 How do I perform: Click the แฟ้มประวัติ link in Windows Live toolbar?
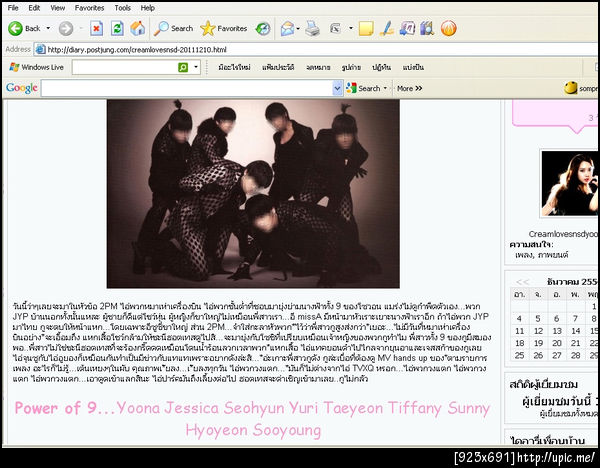point(278,67)
